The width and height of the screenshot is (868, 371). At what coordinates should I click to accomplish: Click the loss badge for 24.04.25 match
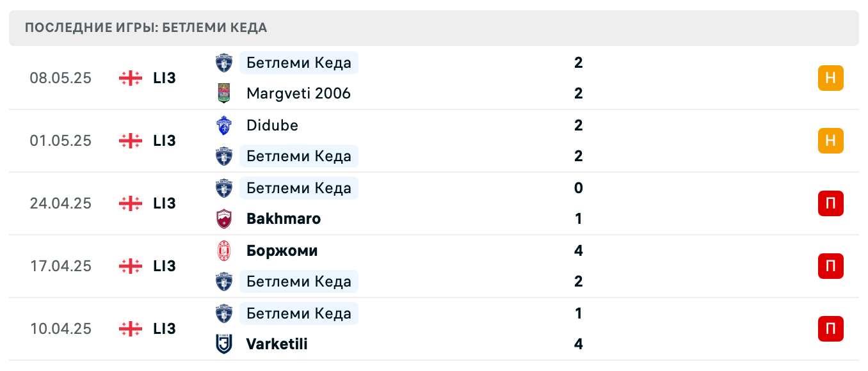[x=830, y=203]
